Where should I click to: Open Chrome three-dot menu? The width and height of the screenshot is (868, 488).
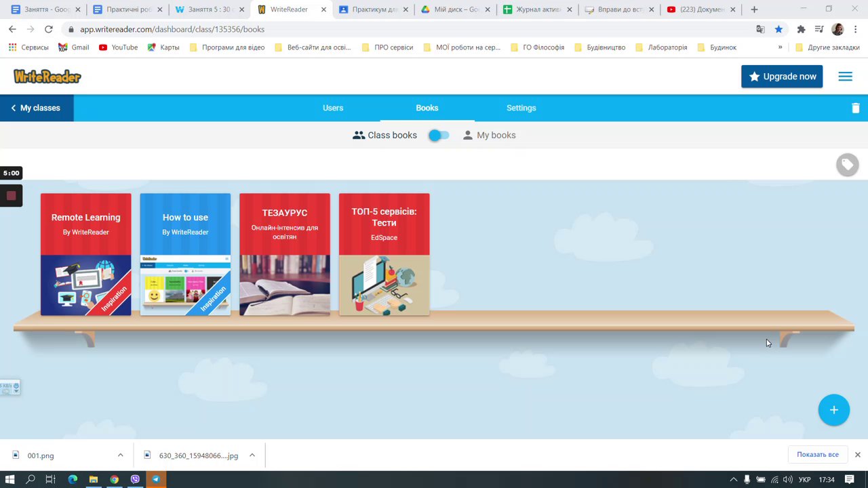point(856,29)
